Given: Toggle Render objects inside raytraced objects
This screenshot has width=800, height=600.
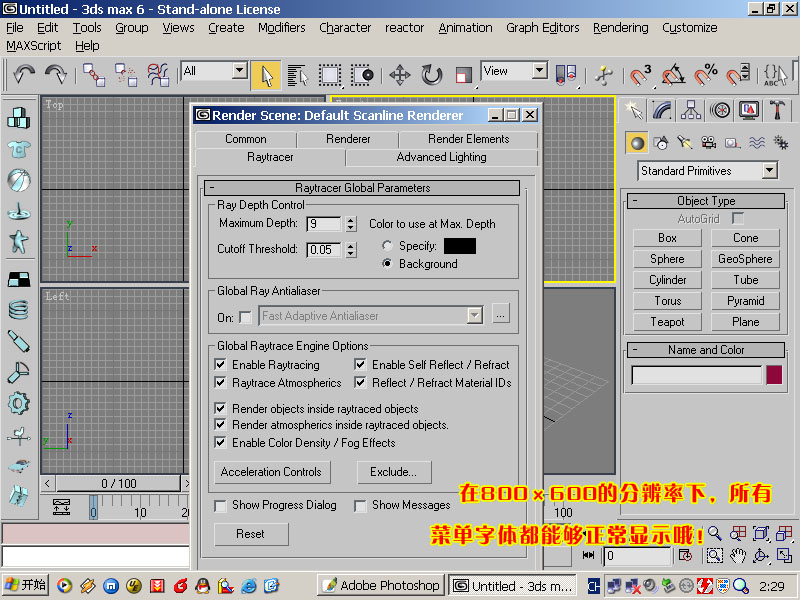Looking at the screenshot, I should [x=220, y=408].
